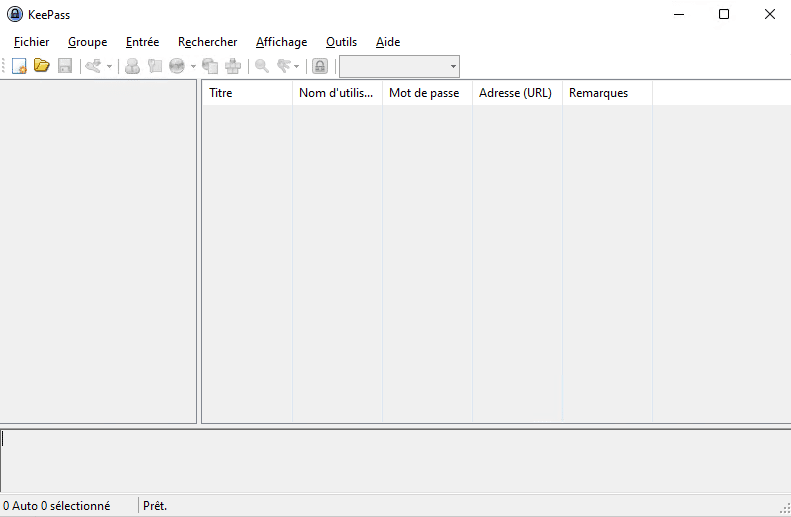The width and height of the screenshot is (791, 517).
Task: Maximize the KeePass window
Action: (x=724, y=14)
